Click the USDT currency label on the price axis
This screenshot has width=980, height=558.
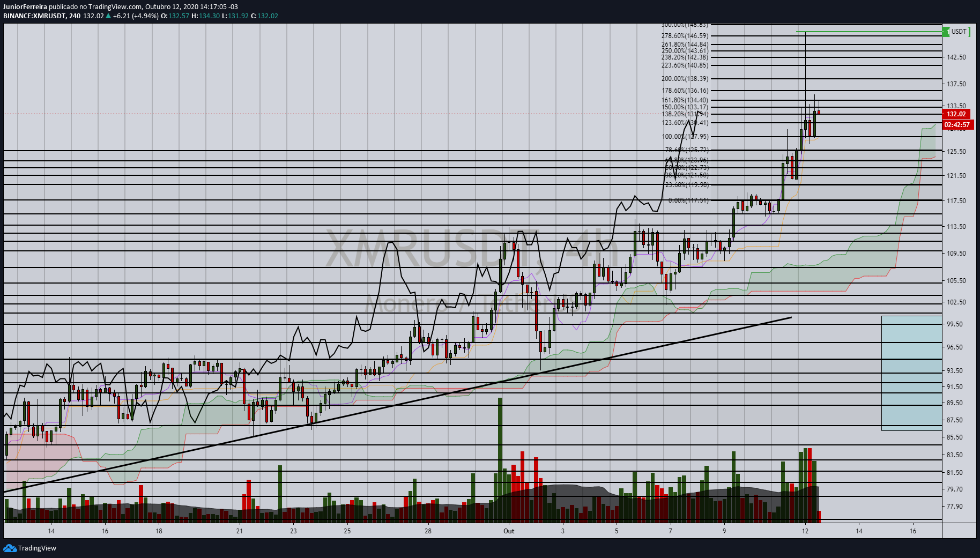pyautogui.click(x=959, y=32)
